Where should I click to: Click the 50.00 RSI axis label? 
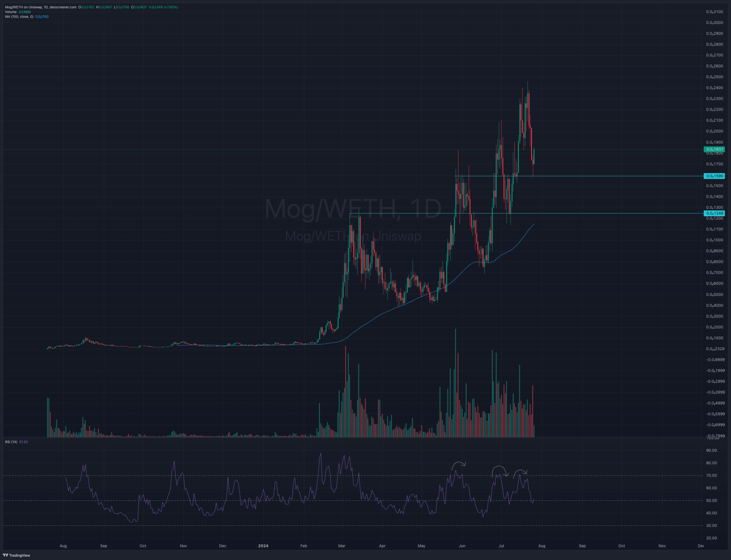coord(711,500)
